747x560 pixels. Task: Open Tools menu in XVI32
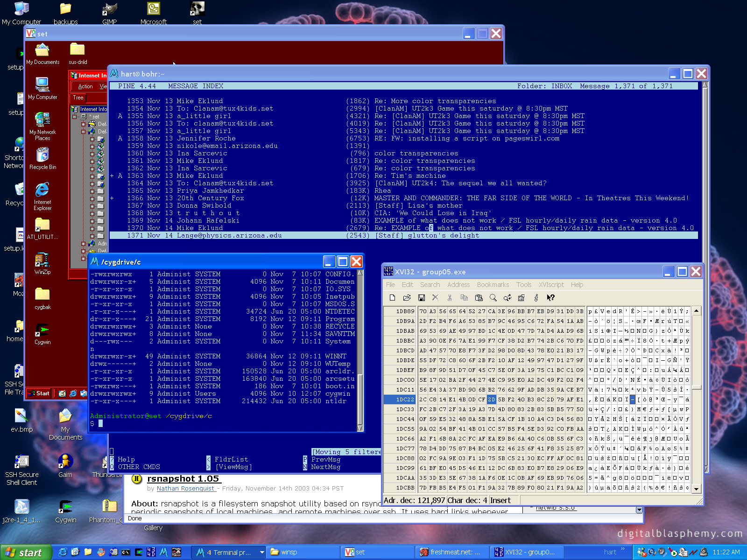point(524,285)
